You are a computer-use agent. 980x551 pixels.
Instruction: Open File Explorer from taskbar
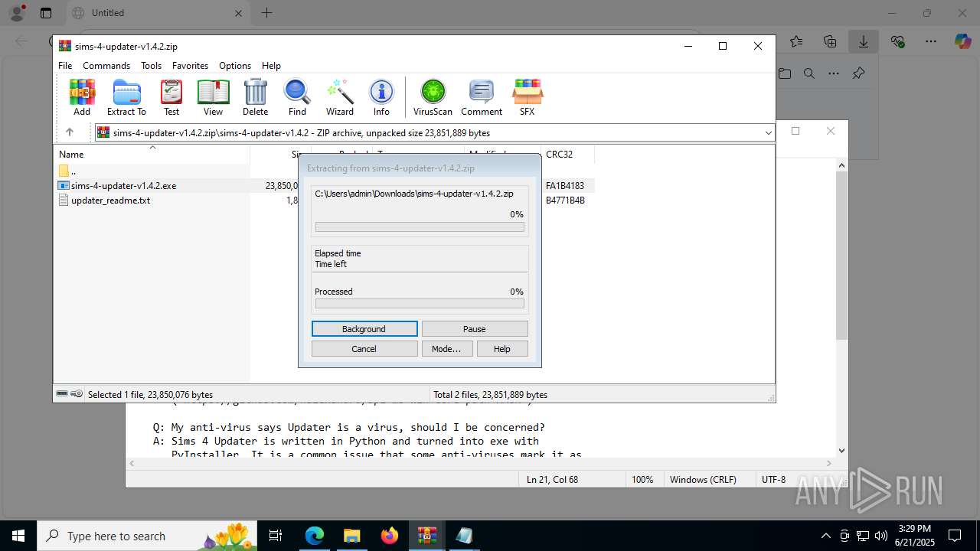[x=352, y=536]
